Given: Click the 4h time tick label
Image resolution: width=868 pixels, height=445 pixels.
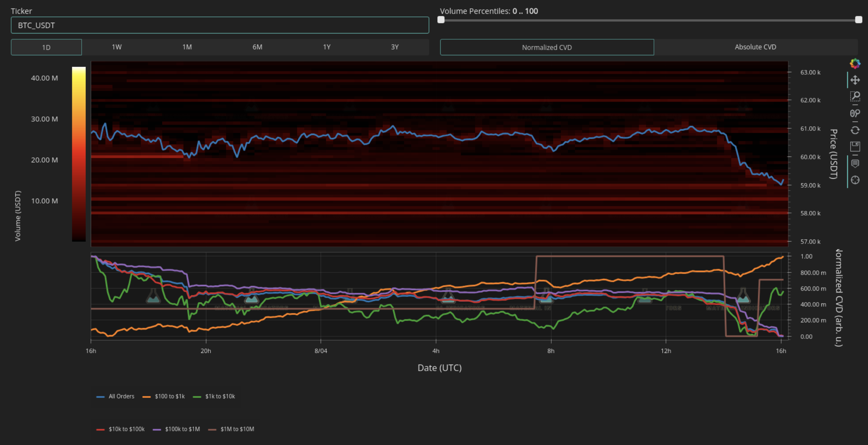Looking at the screenshot, I should (x=436, y=351).
